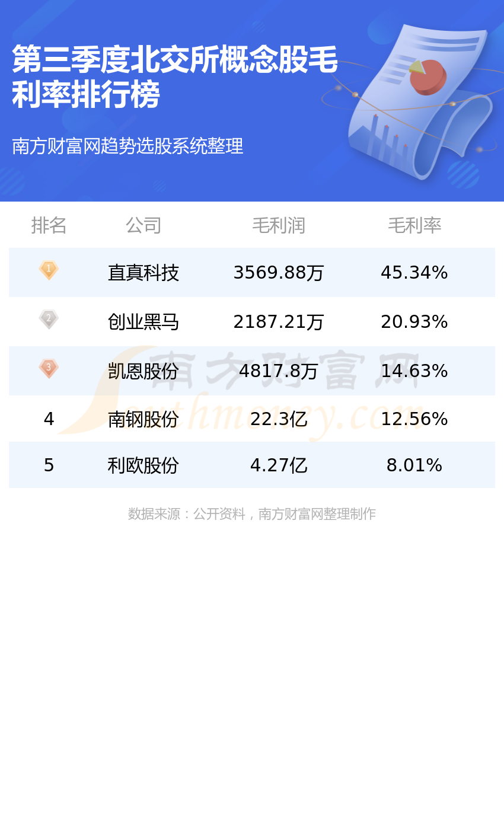Select 凯恩股份 company name
504x830 pixels.
(x=143, y=371)
